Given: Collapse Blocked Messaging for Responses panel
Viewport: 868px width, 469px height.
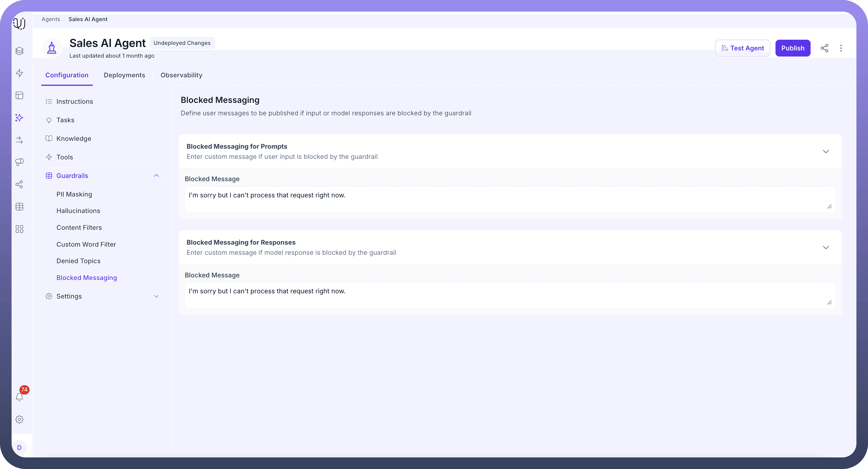Looking at the screenshot, I should point(826,248).
